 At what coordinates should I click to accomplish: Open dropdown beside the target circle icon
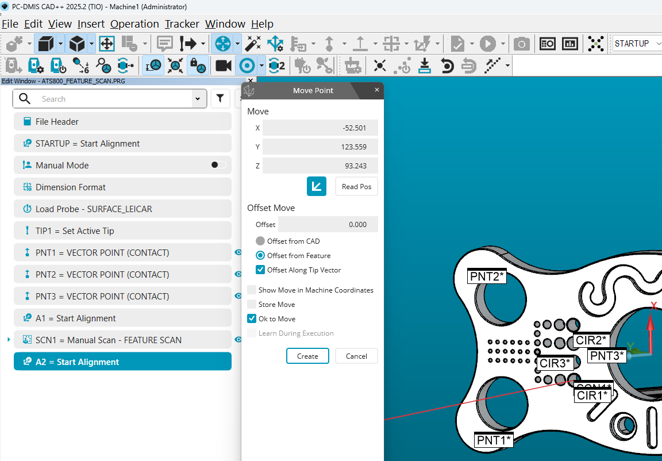click(261, 65)
